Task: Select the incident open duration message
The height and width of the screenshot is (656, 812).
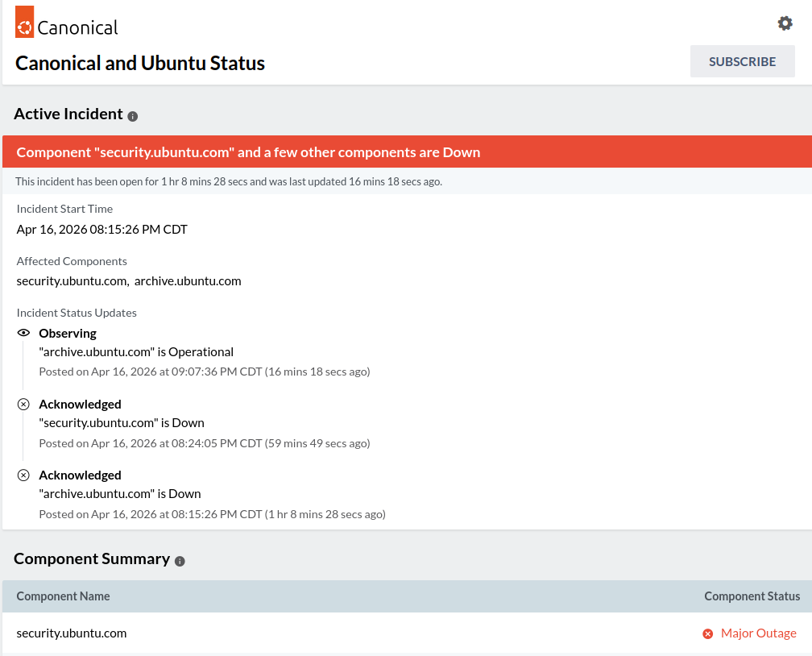Action: point(229,181)
